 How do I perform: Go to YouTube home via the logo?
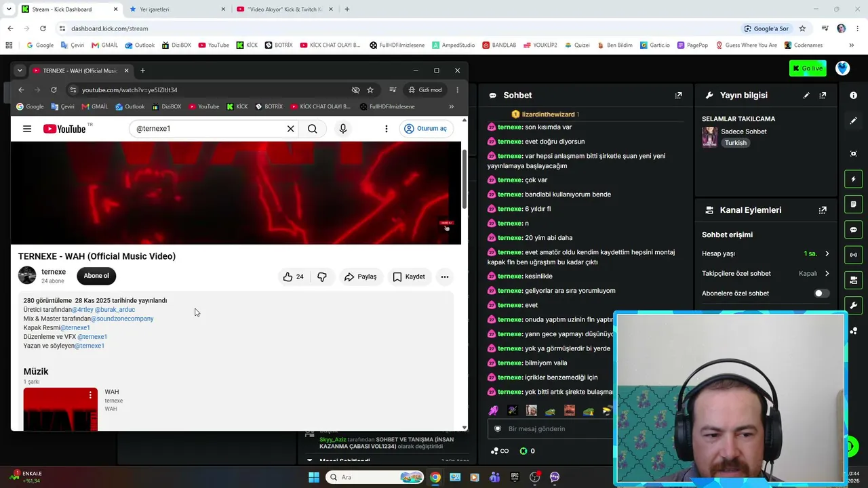[x=65, y=129]
